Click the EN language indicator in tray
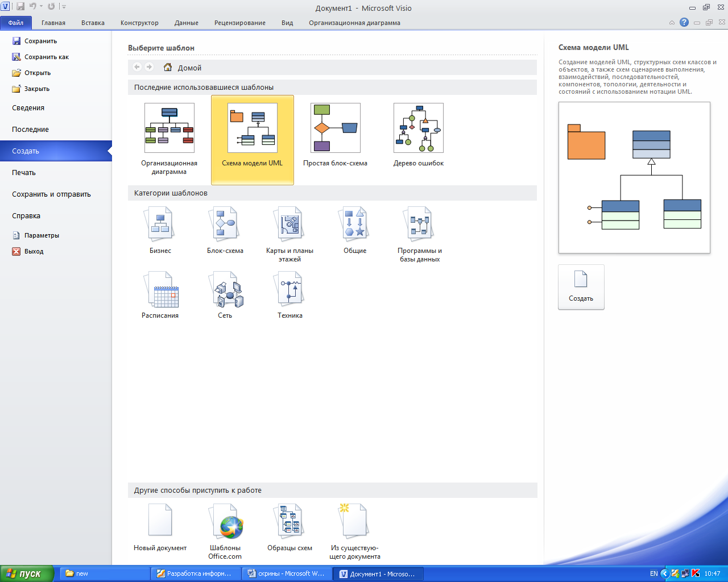This screenshot has height=582, width=728. click(x=654, y=573)
